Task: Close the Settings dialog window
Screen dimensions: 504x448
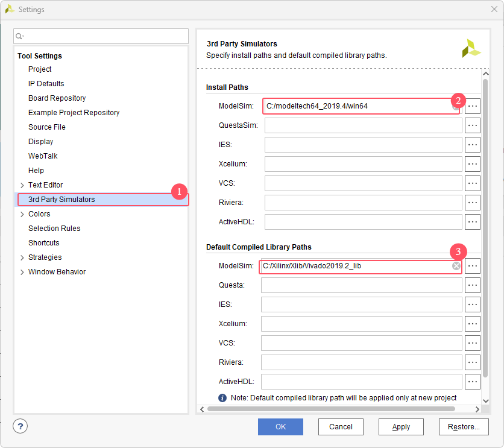Action: pyautogui.click(x=494, y=9)
